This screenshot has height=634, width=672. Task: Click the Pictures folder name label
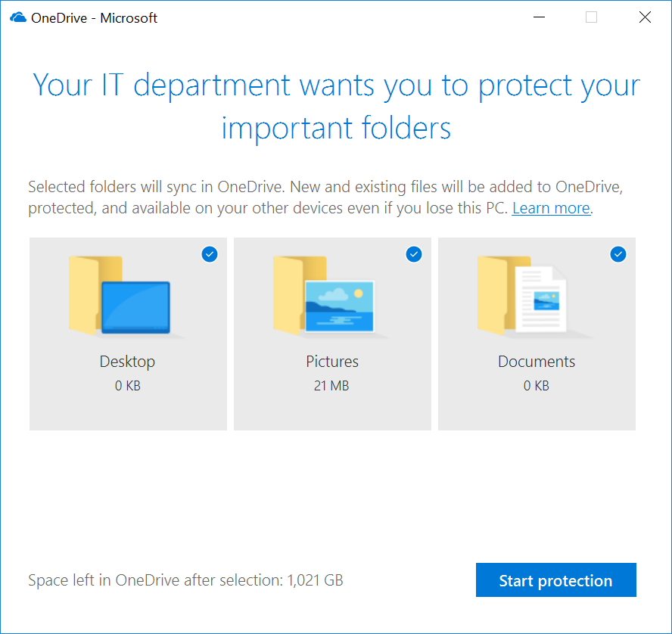(x=332, y=362)
